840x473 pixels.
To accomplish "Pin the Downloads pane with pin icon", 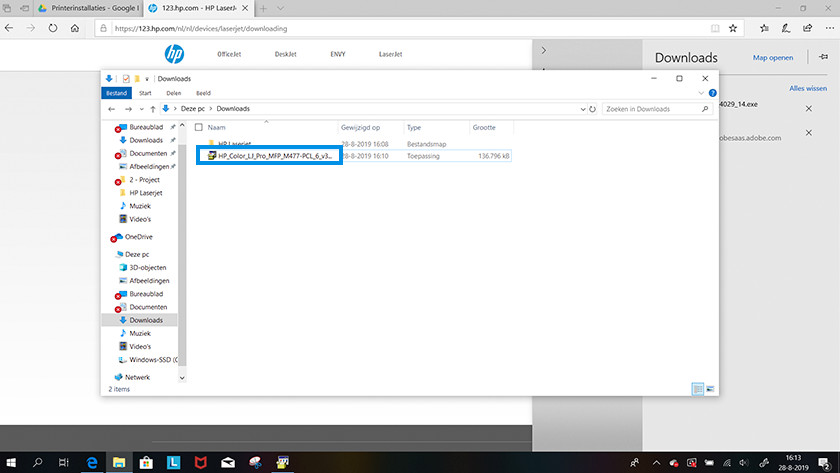I will (823, 57).
